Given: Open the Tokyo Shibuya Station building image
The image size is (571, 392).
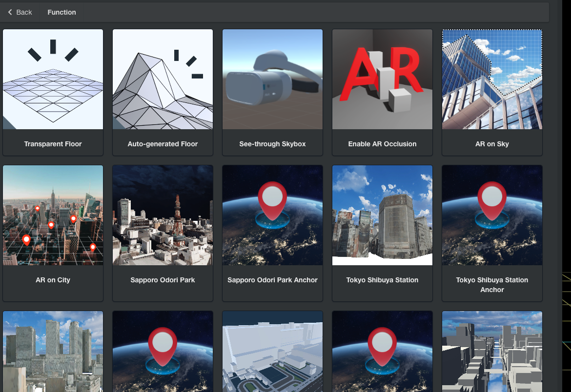Looking at the screenshot, I should click(382, 216).
